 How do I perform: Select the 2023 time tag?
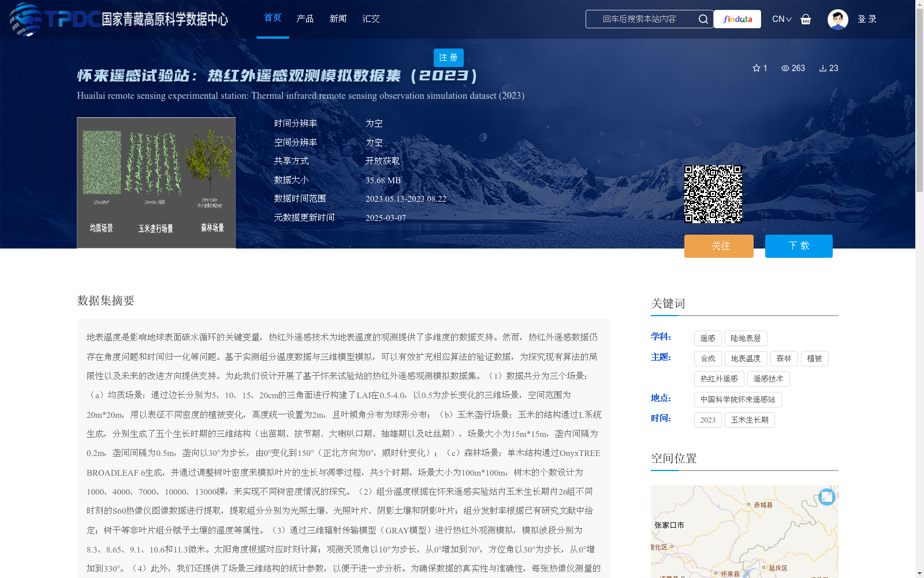pyautogui.click(x=708, y=420)
